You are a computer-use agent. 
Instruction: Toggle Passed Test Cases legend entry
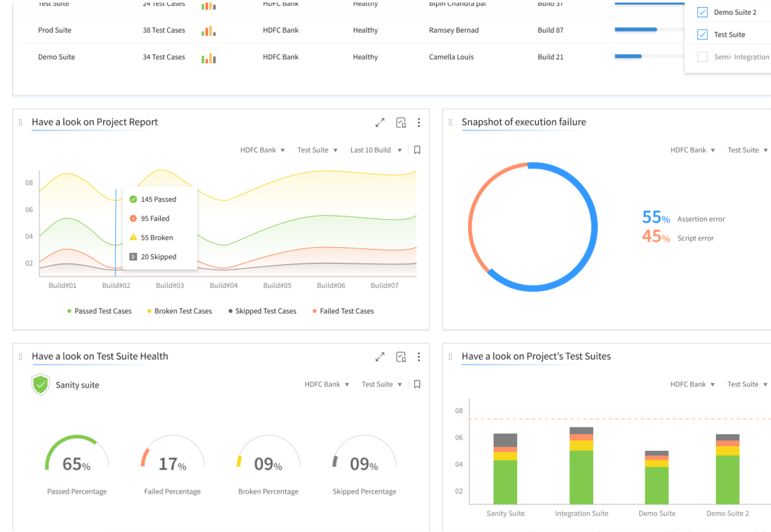pyautogui.click(x=100, y=311)
